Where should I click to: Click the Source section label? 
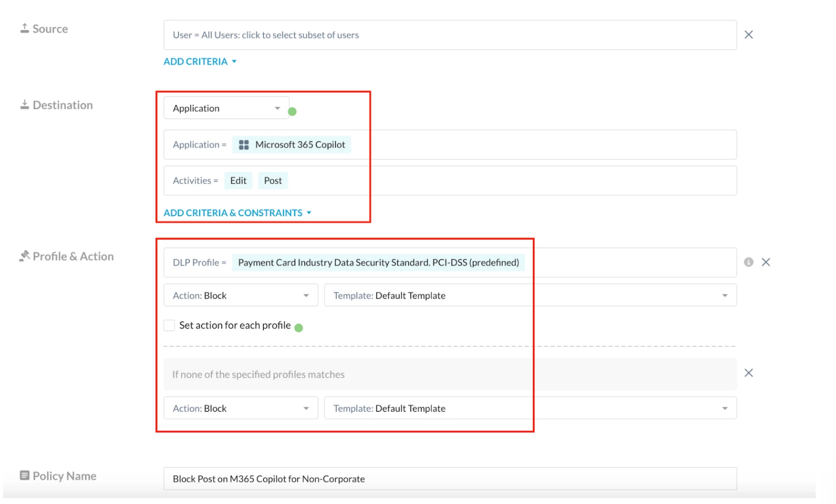coord(50,29)
